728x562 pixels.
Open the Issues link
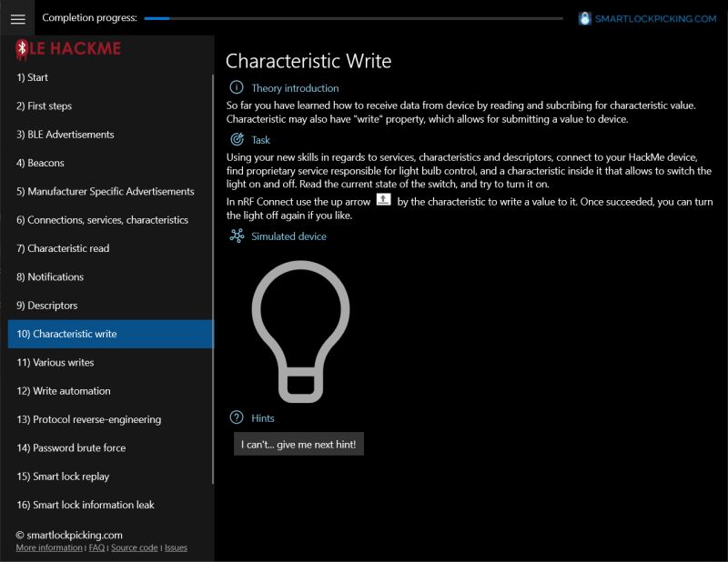click(176, 547)
